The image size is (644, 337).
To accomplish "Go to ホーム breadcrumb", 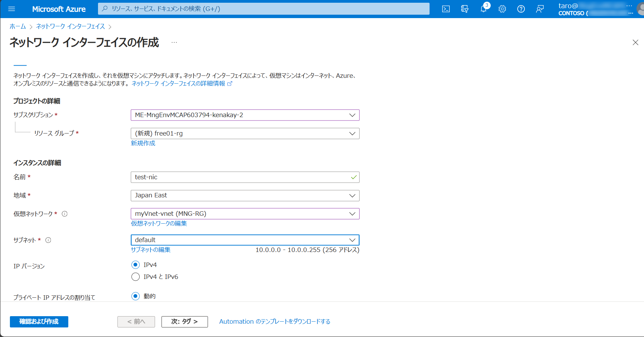I will tap(18, 26).
